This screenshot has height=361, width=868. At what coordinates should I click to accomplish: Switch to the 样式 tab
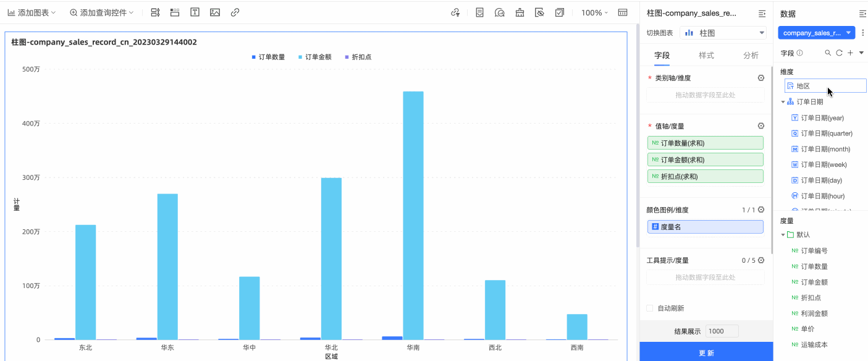[706, 56]
